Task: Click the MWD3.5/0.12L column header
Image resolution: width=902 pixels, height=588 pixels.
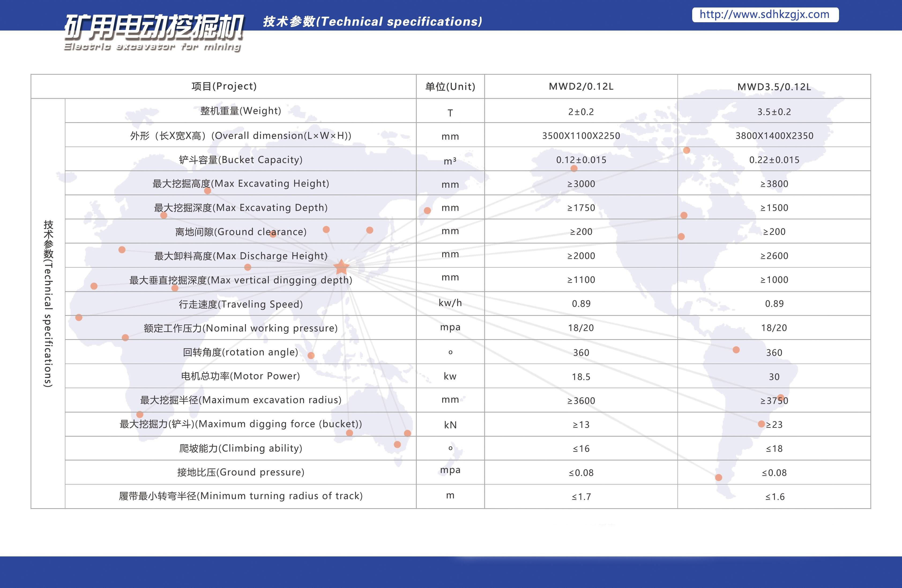Action: click(x=774, y=87)
